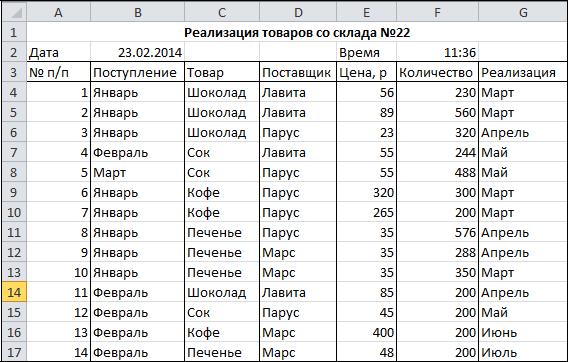568x362 pixels.
Task: Select quantity cell 576
Action: (437, 232)
